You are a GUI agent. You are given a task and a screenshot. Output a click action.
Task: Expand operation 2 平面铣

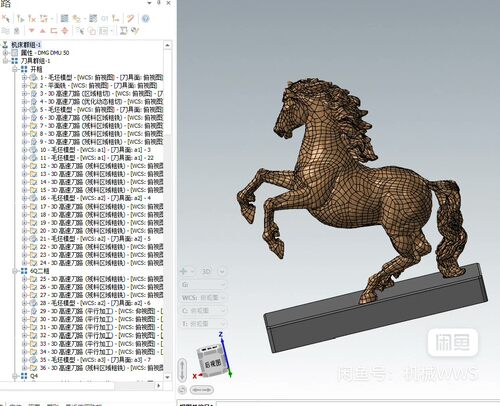point(24,85)
